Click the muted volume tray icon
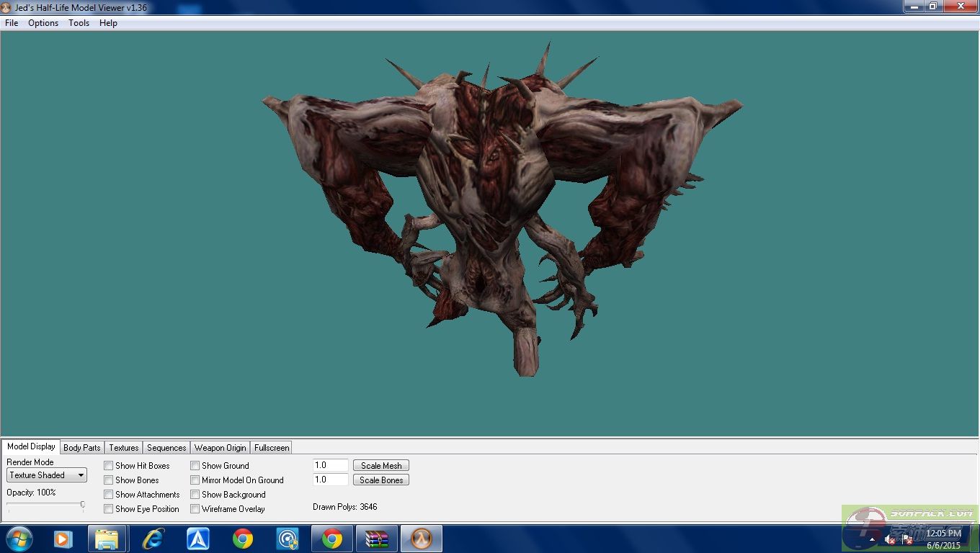This screenshot has height=553, width=980. (x=890, y=539)
